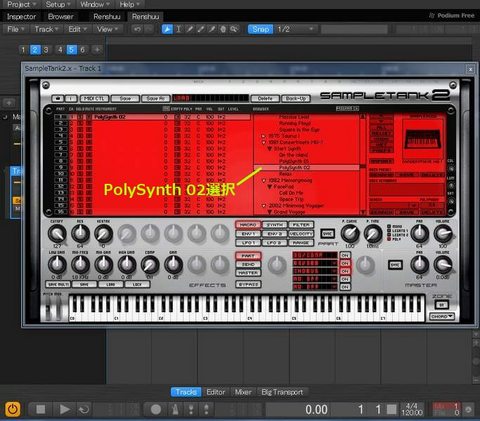This screenshot has width=480, height=421.
Task: Toggle the loop button in transport
Action: click(x=84, y=409)
